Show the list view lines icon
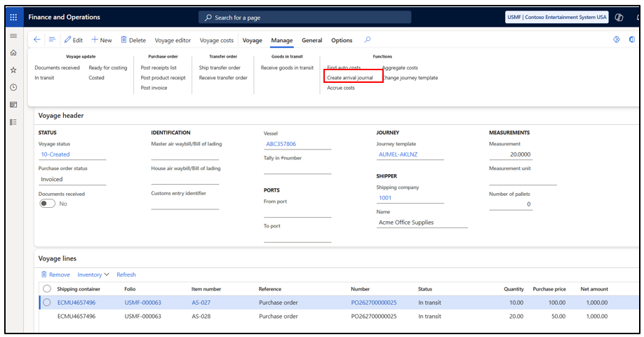 pos(52,39)
